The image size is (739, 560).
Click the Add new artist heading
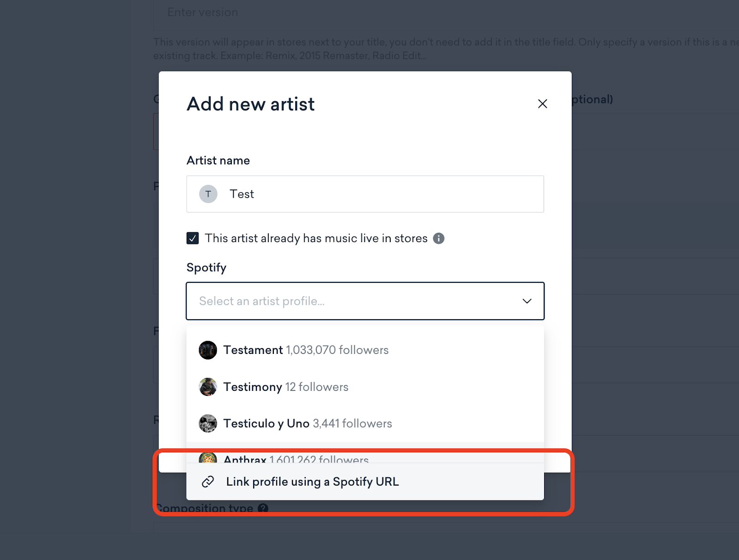pyautogui.click(x=251, y=104)
